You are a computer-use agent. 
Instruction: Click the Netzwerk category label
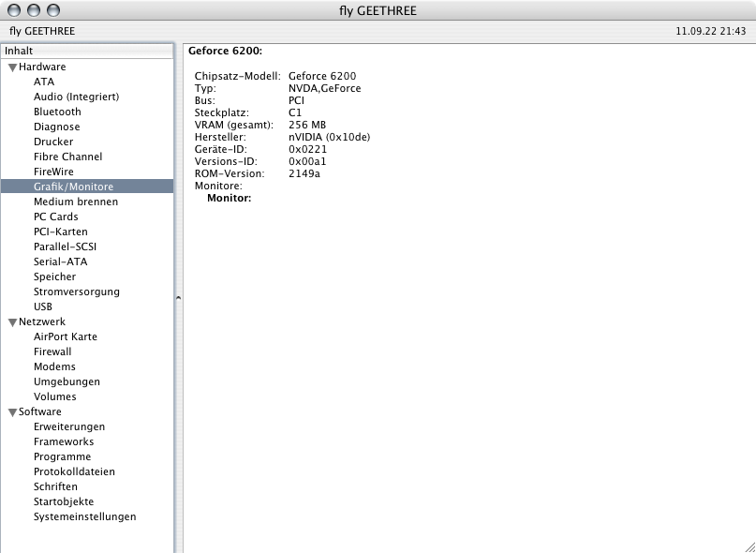pos(42,321)
